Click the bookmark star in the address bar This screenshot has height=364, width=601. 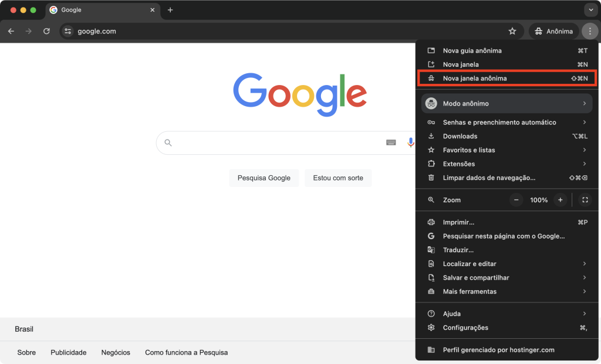click(x=512, y=30)
